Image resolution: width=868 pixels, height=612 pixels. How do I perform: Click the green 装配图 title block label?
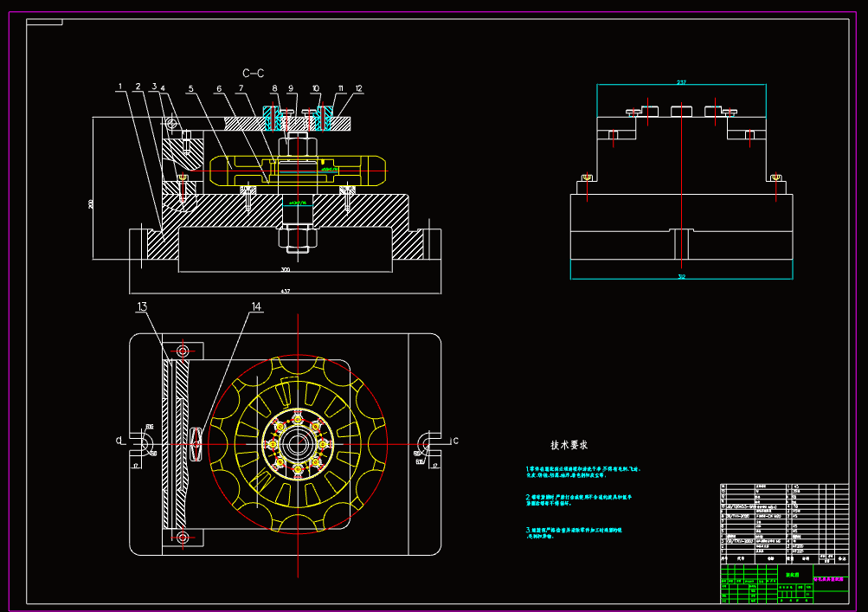[792, 575]
